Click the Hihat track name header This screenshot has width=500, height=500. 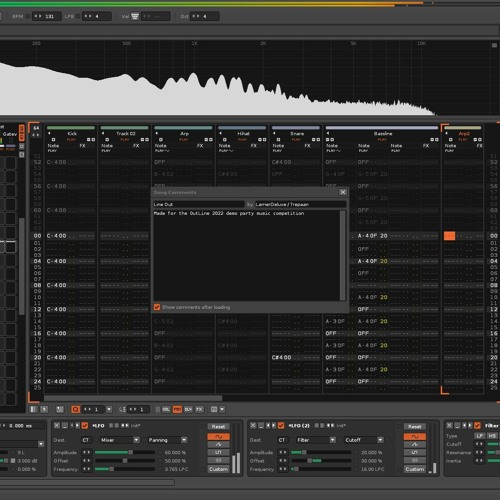(x=243, y=134)
